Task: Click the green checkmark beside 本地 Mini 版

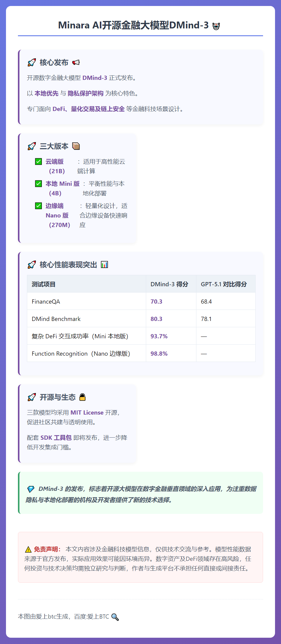Action: [x=39, y=184]
